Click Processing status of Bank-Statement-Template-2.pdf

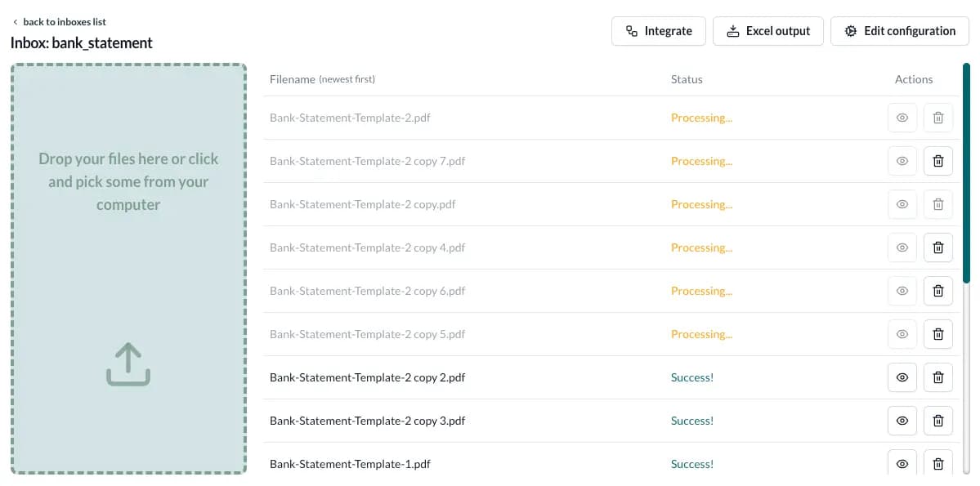click(701, 118)
